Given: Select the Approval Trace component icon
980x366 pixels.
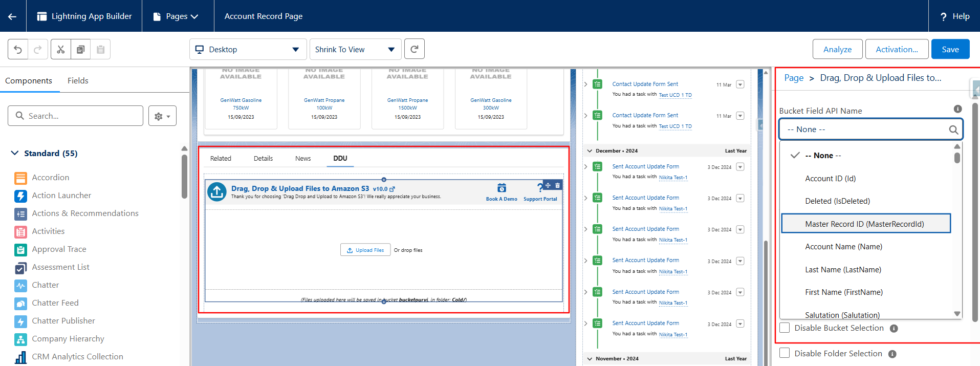Looking at the screenshot, I should click(x=20, y=250).
